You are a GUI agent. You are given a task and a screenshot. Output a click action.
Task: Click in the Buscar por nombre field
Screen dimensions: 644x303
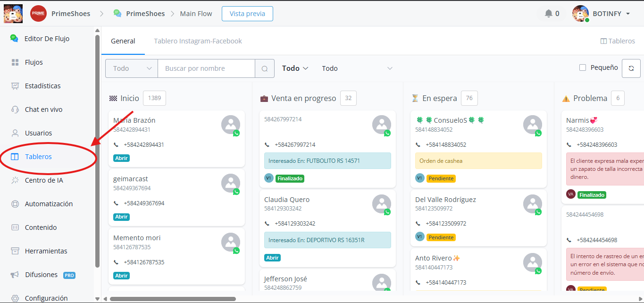(x=206, y=68)
